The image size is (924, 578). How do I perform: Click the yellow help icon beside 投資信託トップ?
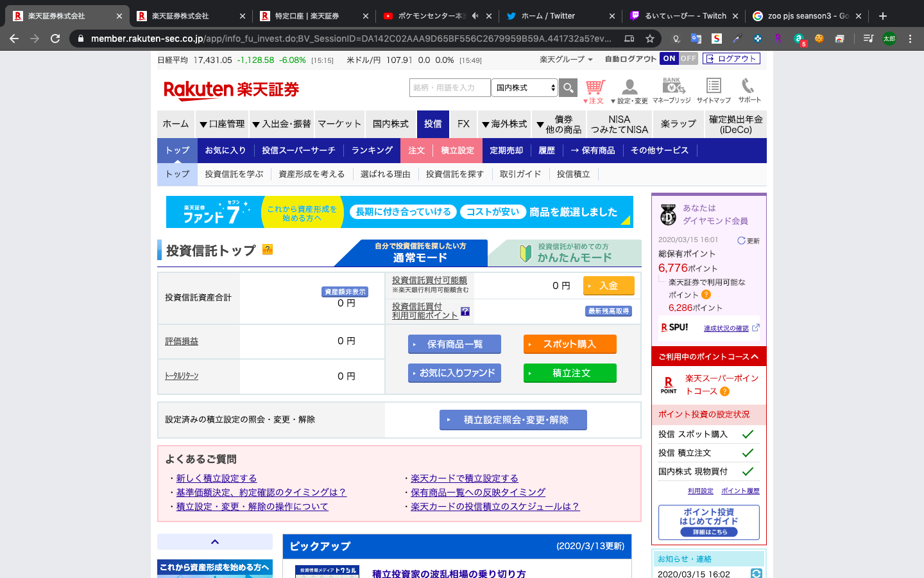(268, 249)
